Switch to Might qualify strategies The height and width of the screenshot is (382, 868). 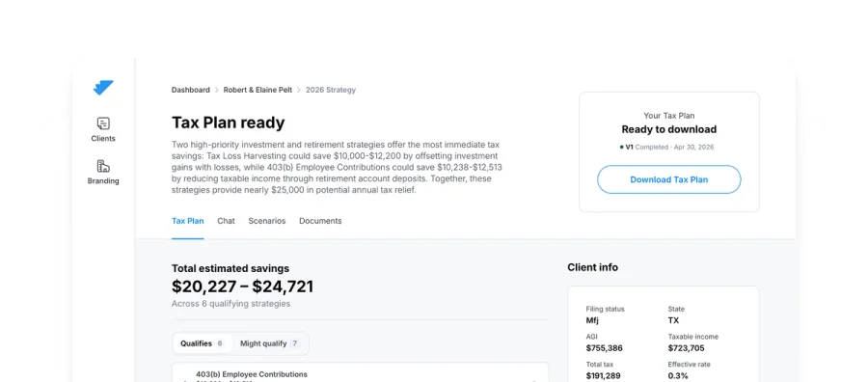[270, 343]
